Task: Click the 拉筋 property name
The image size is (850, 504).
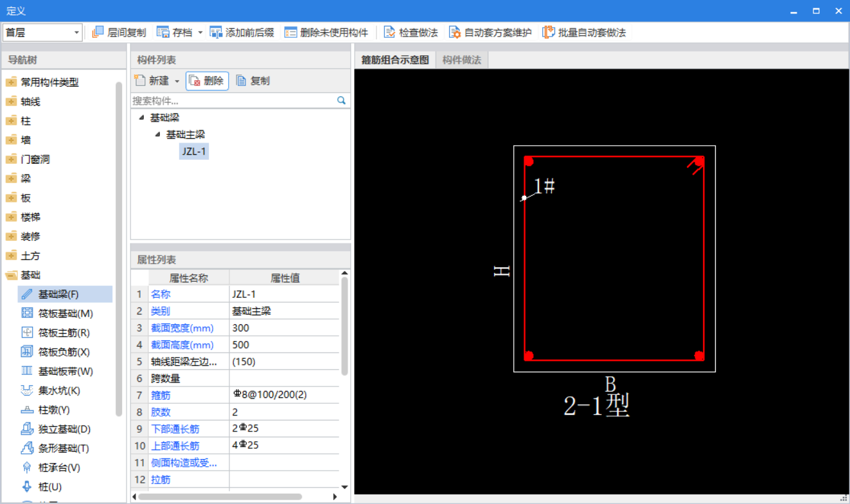Action: 161,480
